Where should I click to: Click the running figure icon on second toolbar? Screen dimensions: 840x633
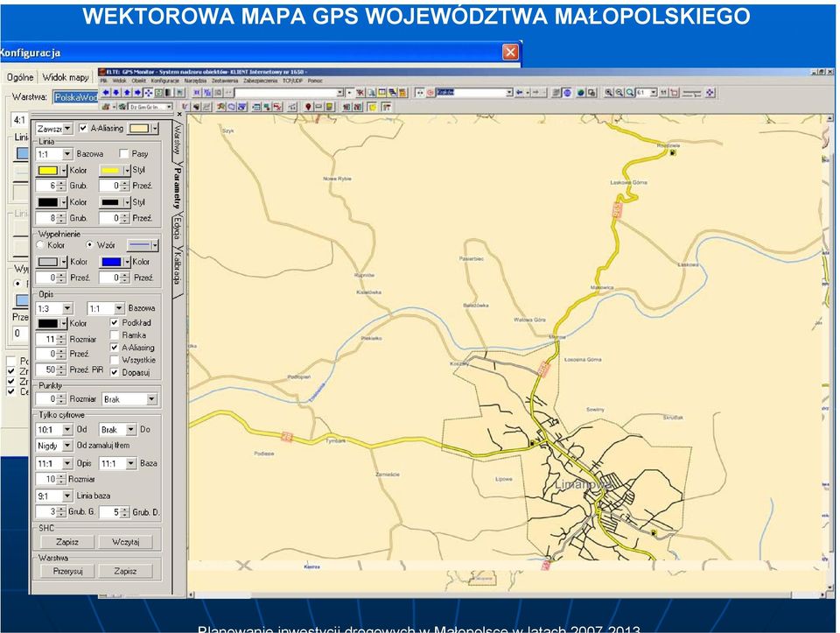(220, 107)
